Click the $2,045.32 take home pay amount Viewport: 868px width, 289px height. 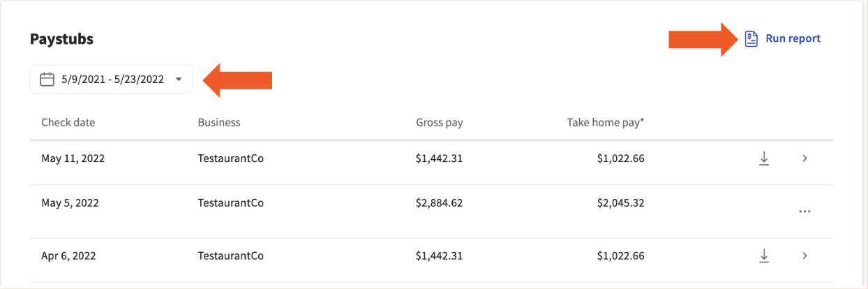621,203
